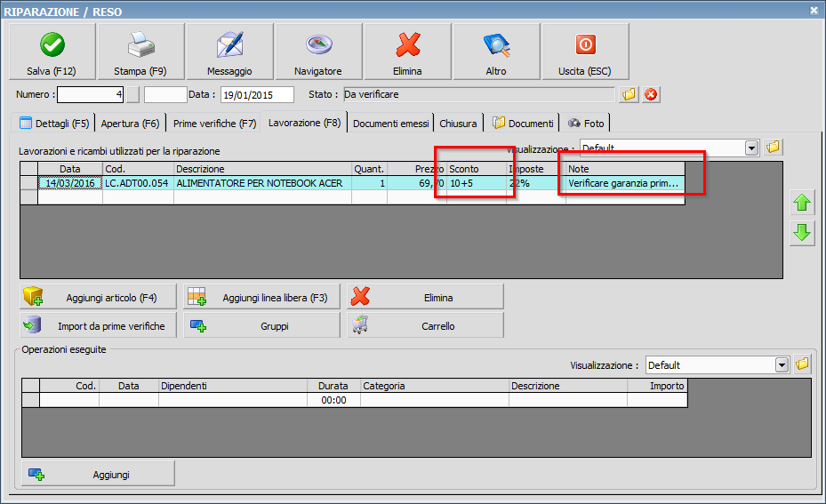826x504 pixels.
Task: Click the Stato field showing Da verificare
Action: [479, 95]
